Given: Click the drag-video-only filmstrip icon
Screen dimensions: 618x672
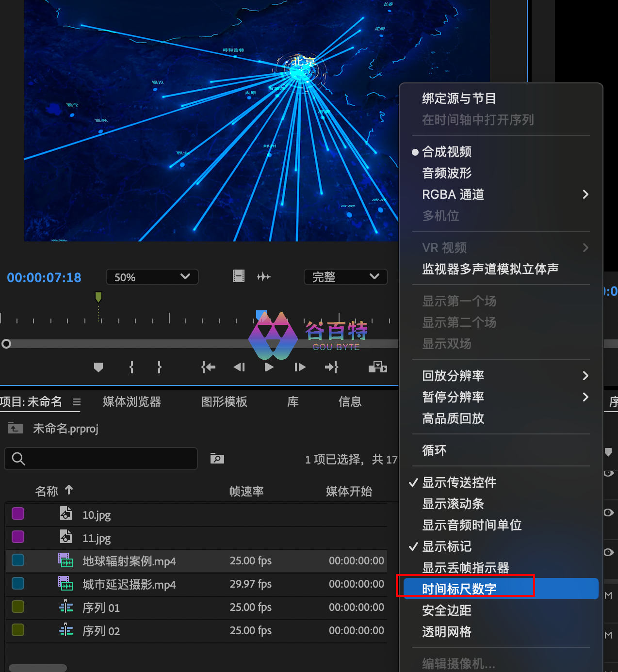Looking at the screenshot, I should pos(239,276).
